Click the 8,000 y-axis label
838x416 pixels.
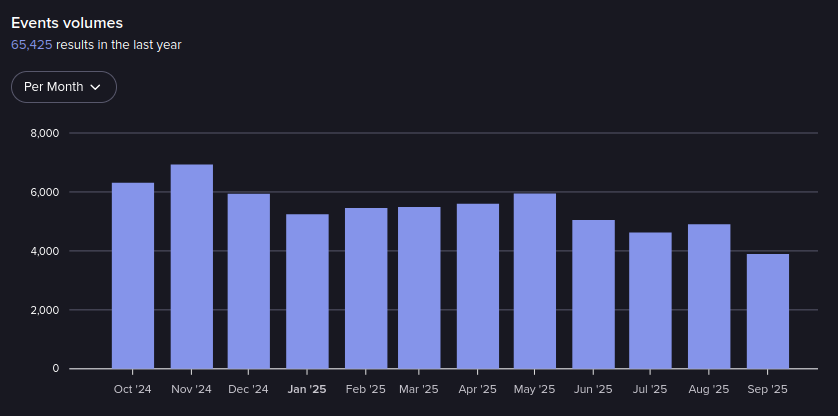tap(46, 133)
